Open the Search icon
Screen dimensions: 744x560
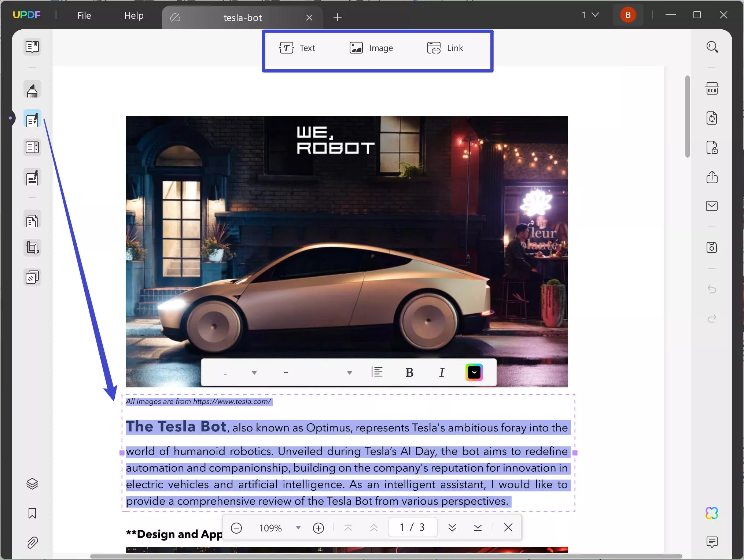coord(712,47)
